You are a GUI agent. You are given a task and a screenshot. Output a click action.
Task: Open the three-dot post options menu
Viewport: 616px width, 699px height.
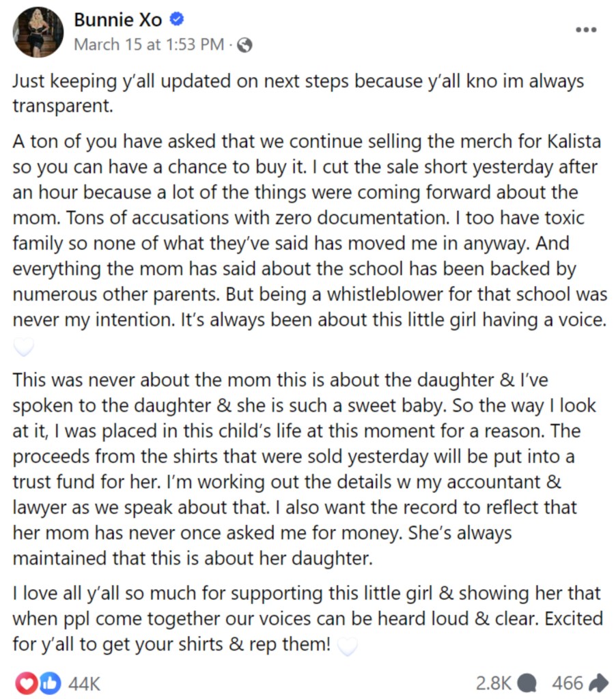click(x=586, y=30)
